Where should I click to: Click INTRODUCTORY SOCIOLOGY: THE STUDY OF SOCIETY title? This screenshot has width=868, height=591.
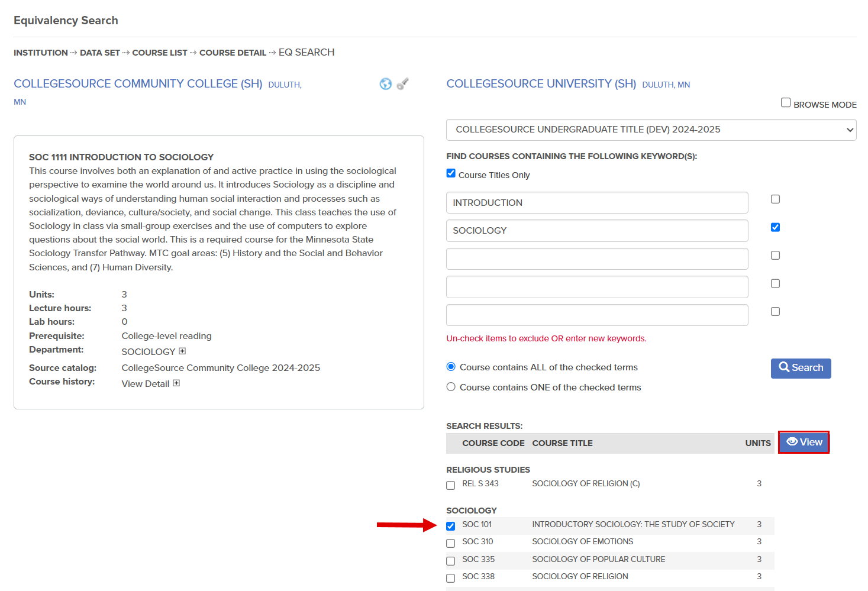pyautogui.click(x=633, y=525)
